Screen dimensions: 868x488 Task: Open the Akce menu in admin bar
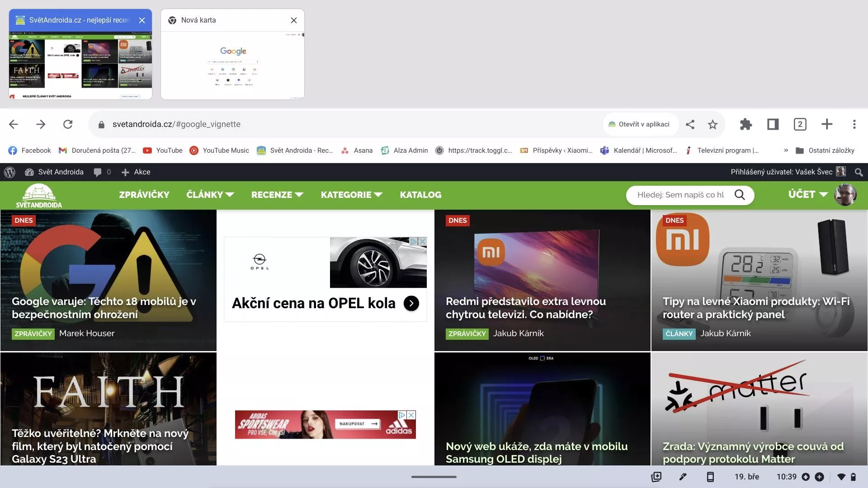pos(136,172)
